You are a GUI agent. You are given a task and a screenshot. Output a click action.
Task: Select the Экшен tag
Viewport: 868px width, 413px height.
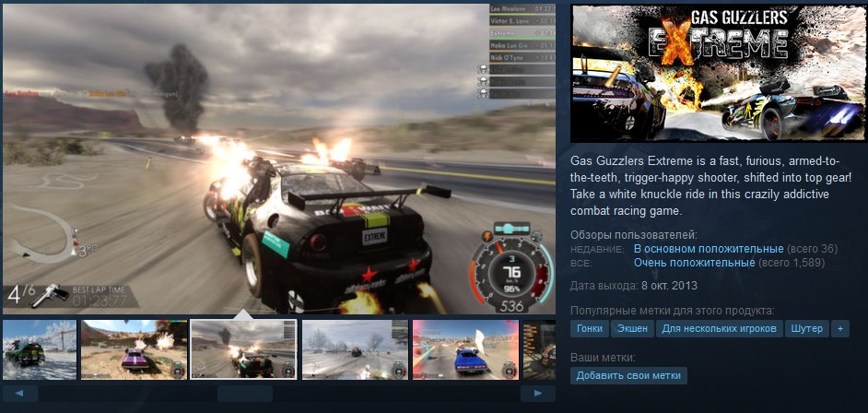pos(633,328)
